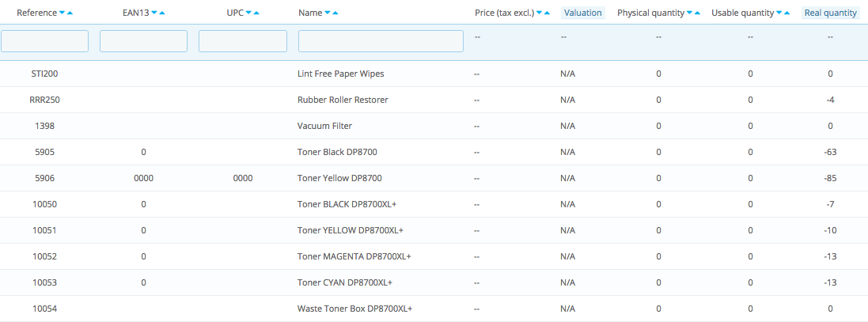
Task: Click real quantity -4 for Rubber Roller Restorer
Action: pyautogui.click(x=830, y=100)
